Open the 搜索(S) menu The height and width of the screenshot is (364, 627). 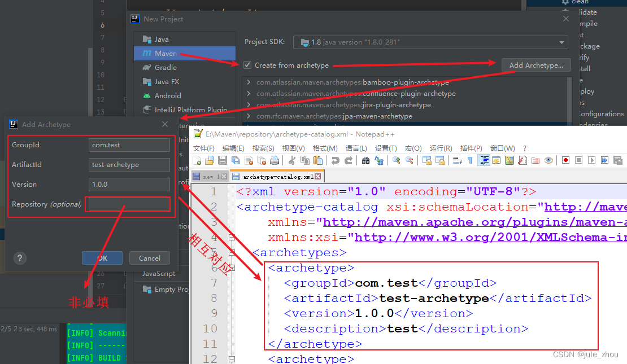coord(263,148)
